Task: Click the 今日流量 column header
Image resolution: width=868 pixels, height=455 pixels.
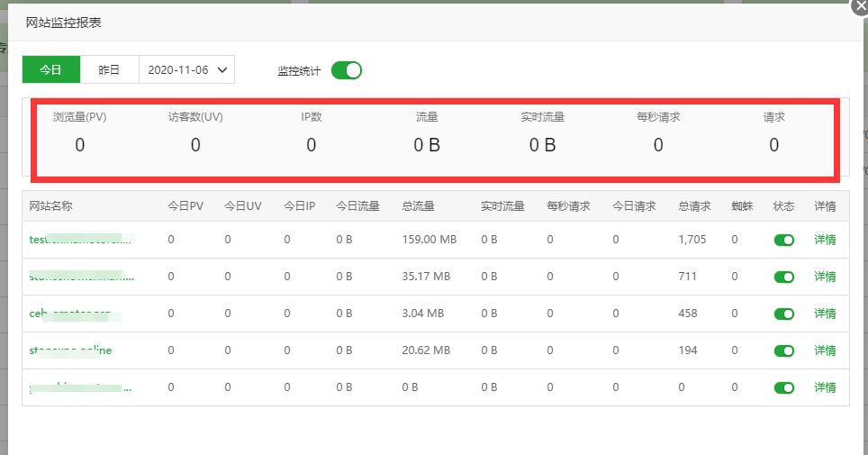Action: click(357, 205)
